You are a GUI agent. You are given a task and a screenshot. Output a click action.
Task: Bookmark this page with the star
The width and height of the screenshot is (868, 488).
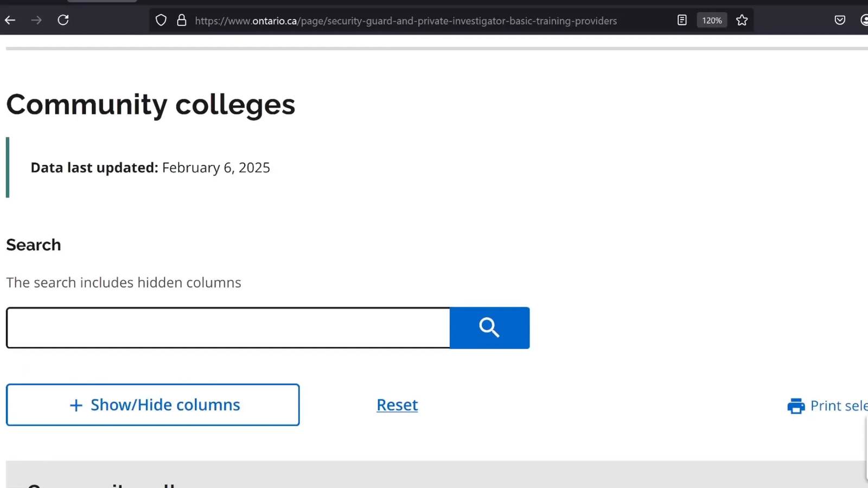coord(742,21)
